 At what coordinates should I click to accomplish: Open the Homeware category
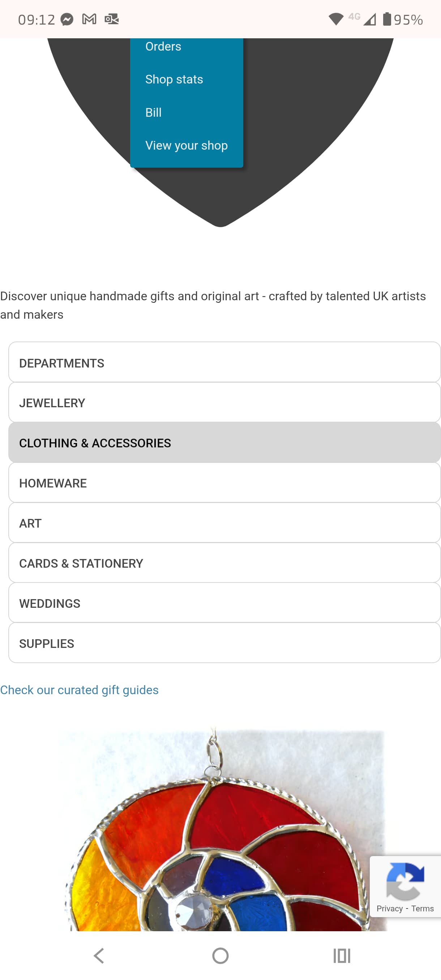coord(224,483)
